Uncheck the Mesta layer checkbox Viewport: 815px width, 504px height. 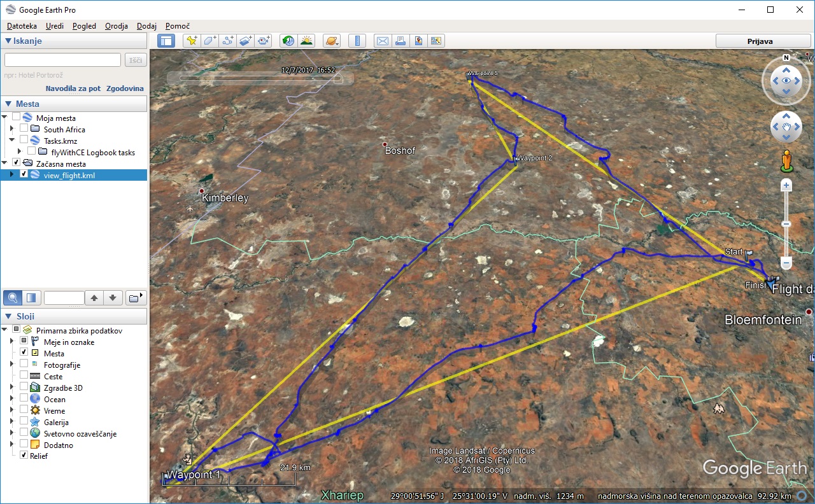(x=24, y=353)
